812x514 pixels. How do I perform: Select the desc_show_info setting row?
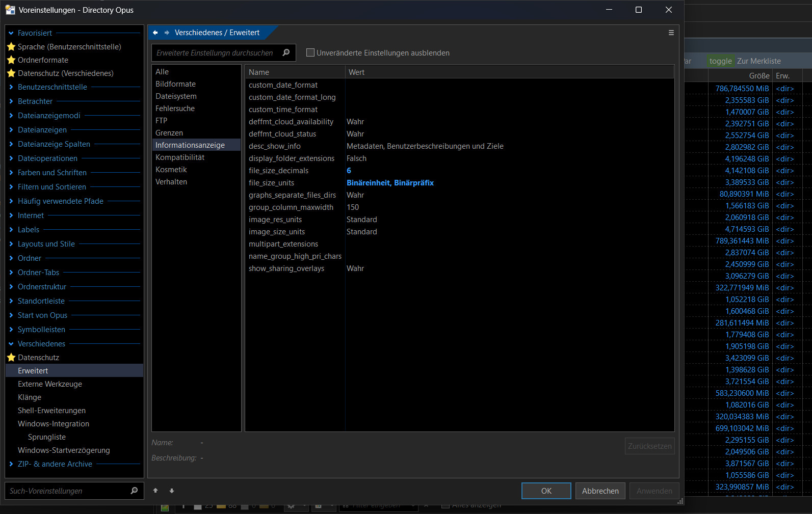(459, 146)
